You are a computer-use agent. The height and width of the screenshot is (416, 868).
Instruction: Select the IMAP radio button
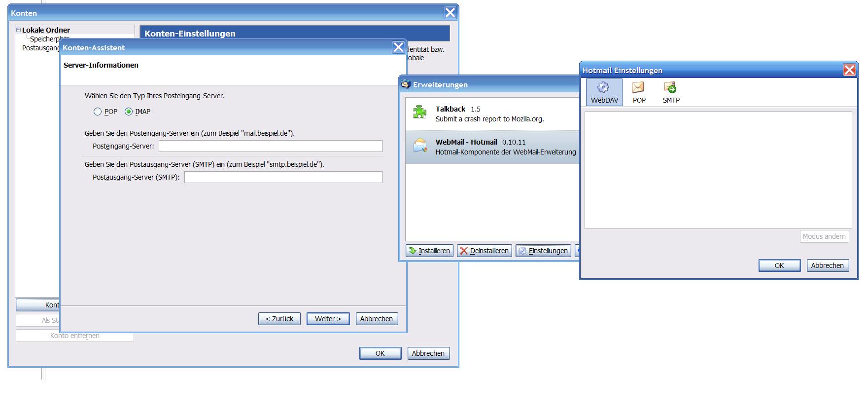point(129,112)
